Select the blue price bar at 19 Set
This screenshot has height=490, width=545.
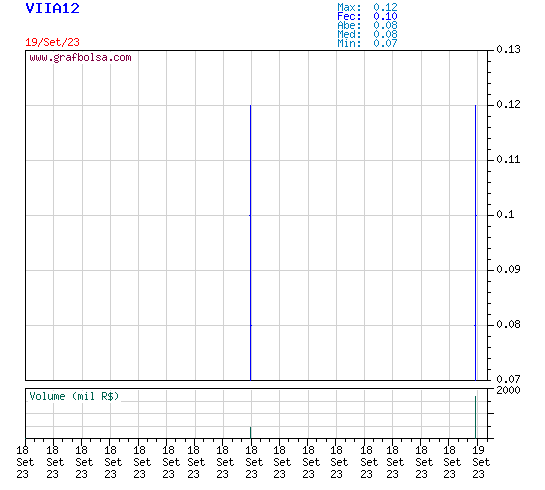(x=475, y=243)
